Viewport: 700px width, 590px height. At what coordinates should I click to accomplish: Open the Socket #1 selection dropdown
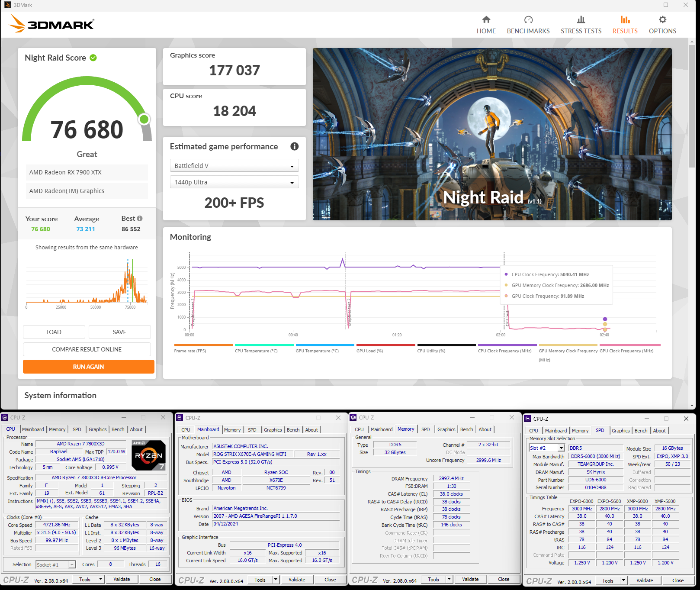click(x=55, y=565)
